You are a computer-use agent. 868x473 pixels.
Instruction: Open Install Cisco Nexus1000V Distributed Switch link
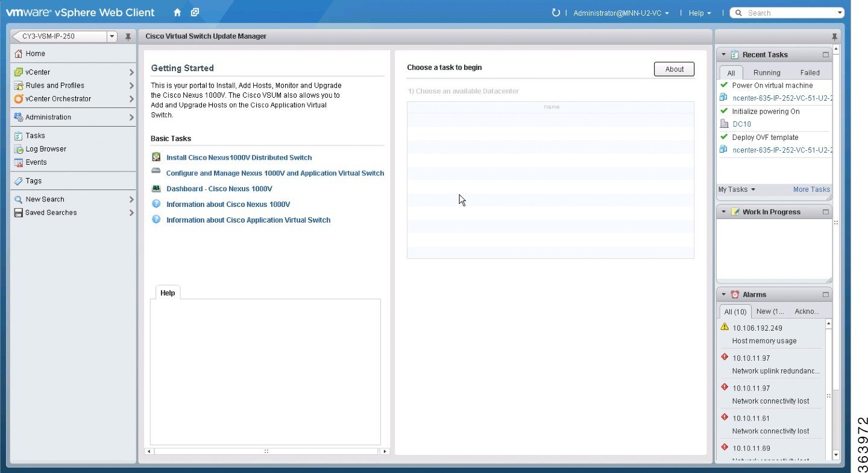(239, 157)
